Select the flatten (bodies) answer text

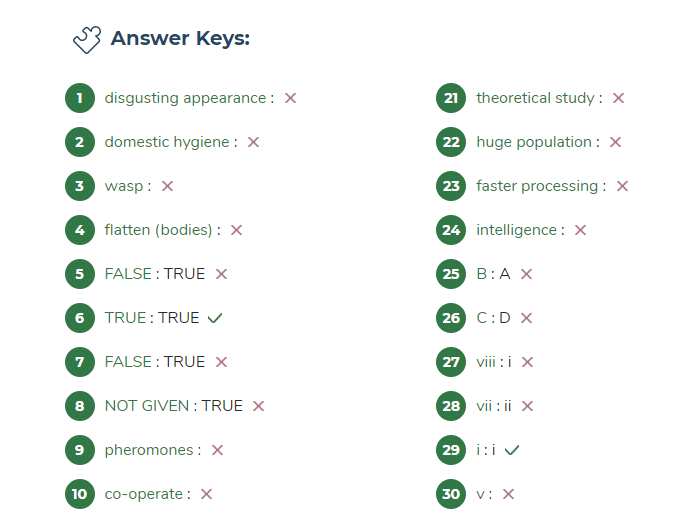coord(159,230)
